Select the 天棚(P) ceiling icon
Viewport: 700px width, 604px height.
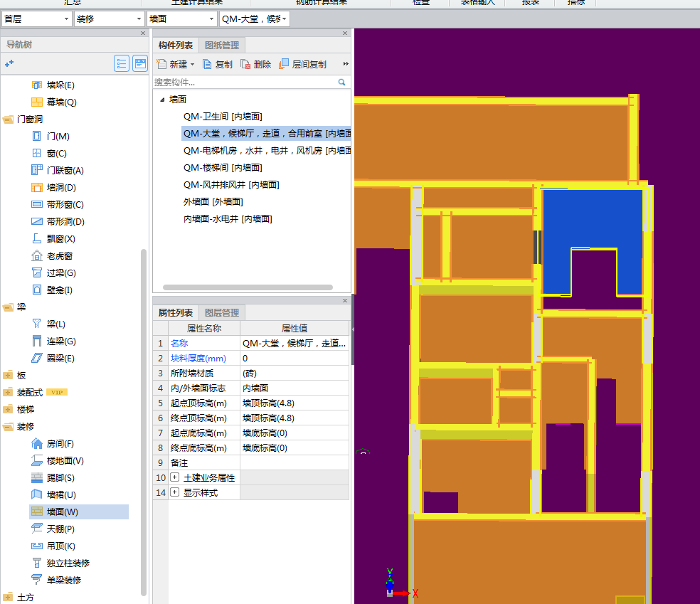click(x=36, y=529)
